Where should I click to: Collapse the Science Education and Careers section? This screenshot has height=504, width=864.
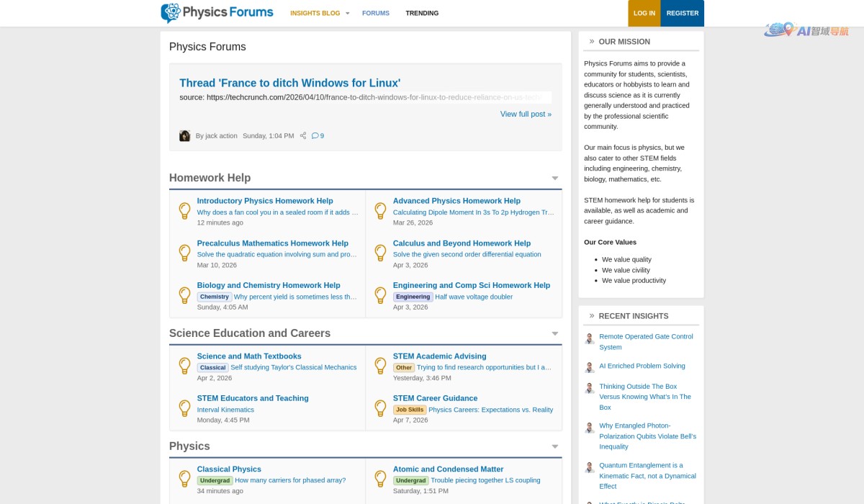point(554,333)
